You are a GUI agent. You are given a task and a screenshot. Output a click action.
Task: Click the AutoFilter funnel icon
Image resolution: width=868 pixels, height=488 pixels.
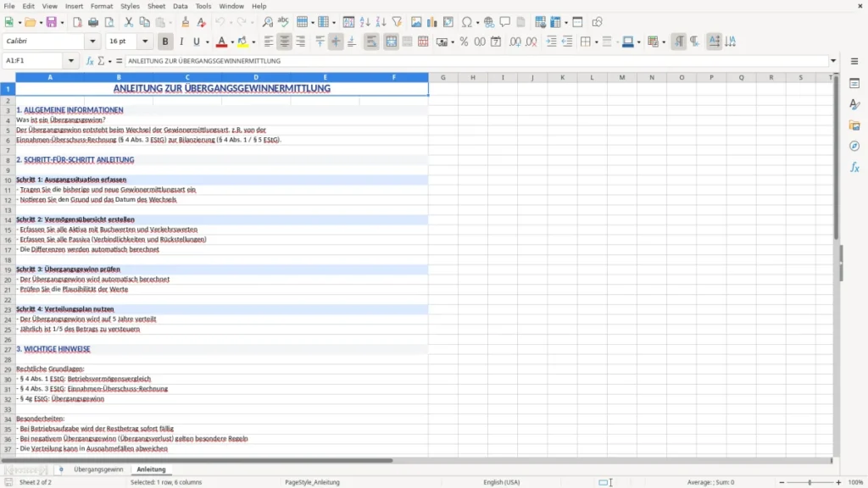[397, 22]
